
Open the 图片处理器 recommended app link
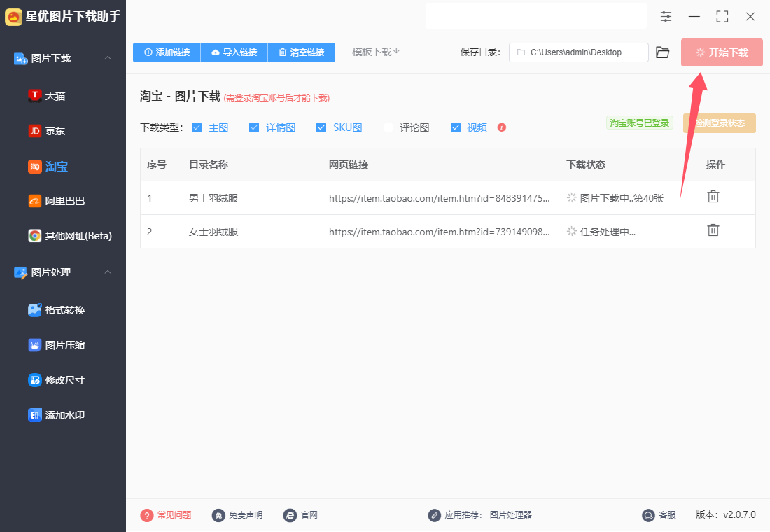coord(511,515)
